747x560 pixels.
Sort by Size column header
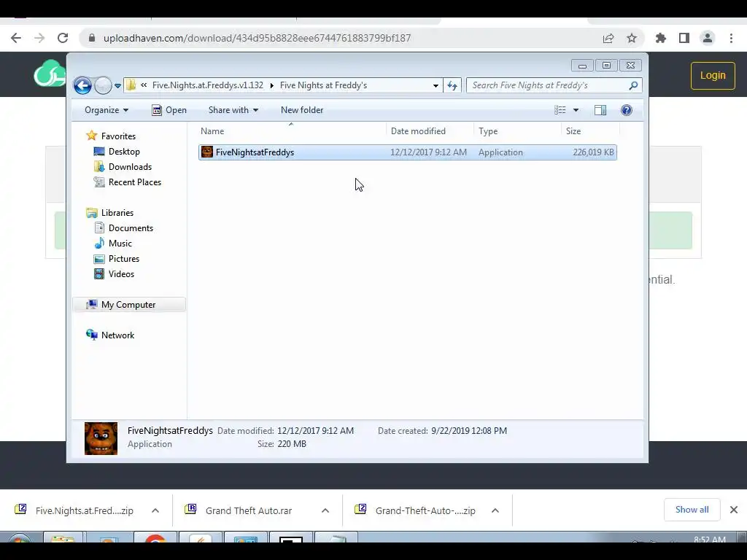tap(591, 131)
